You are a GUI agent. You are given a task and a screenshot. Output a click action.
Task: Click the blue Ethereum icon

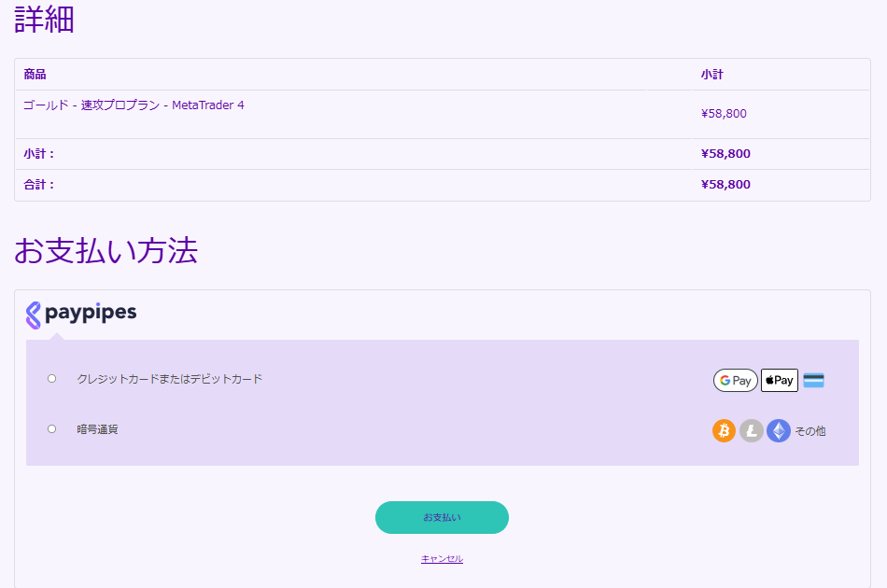point(779,431)
